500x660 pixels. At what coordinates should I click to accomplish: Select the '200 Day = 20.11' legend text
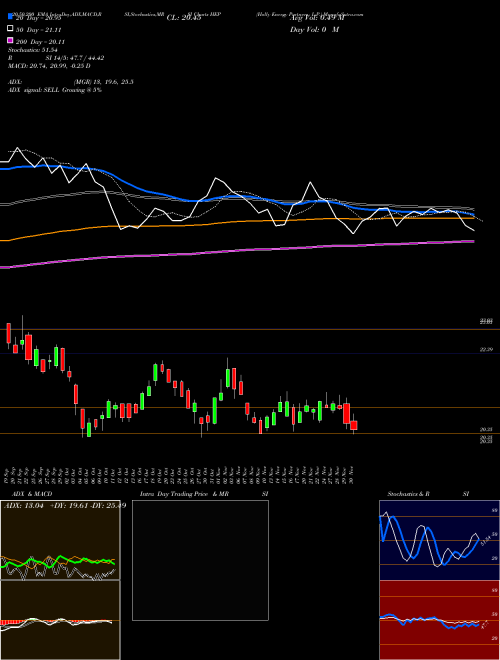[x=40, y=42]
